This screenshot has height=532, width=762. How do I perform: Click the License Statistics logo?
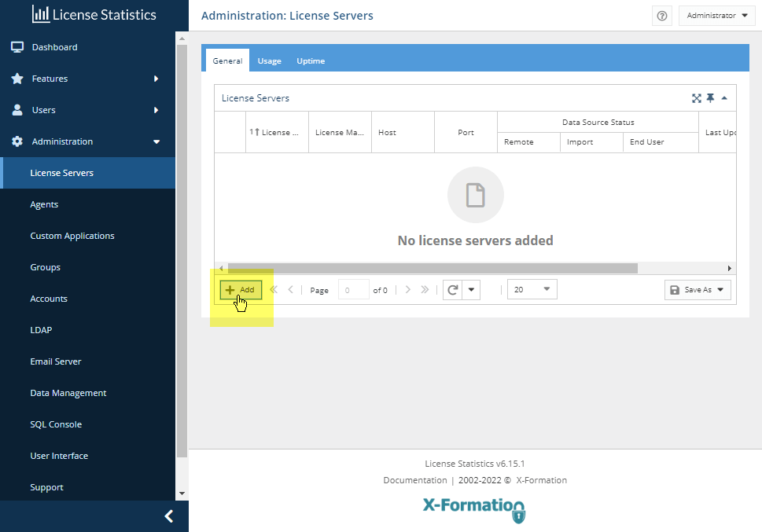click(x=94, y=15)
